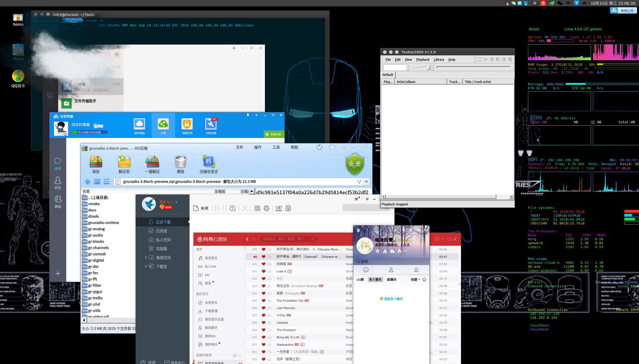639x364 pixels.
Task: Expand 离线空间 in Xunlei sidebar
Action: 146,257
